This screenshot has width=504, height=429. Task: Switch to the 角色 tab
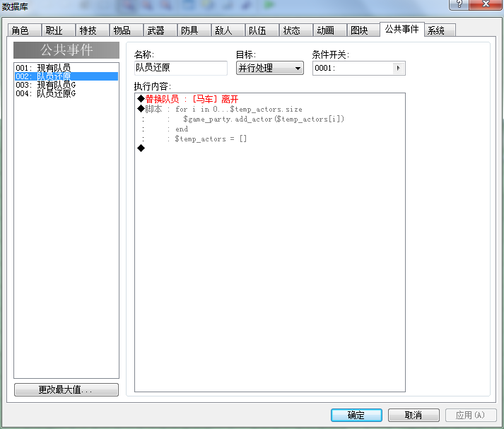pyautogui.click(x=25, y=30)
